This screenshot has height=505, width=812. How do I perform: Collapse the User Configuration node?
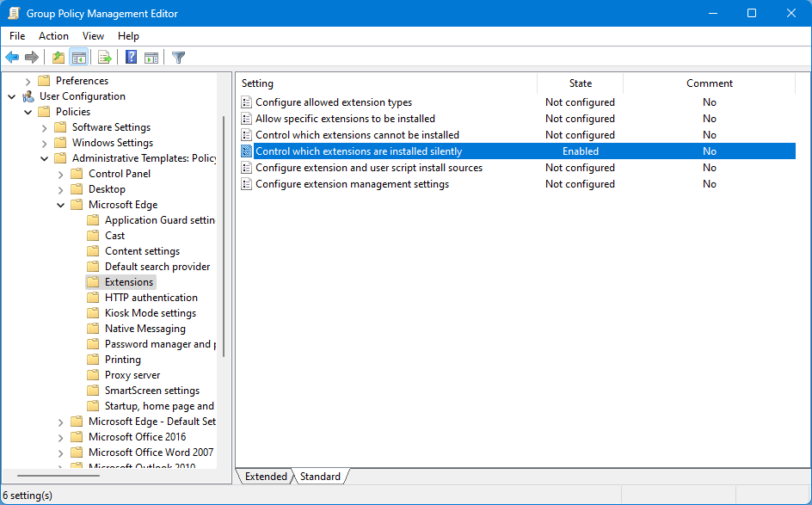pos(11,96)
